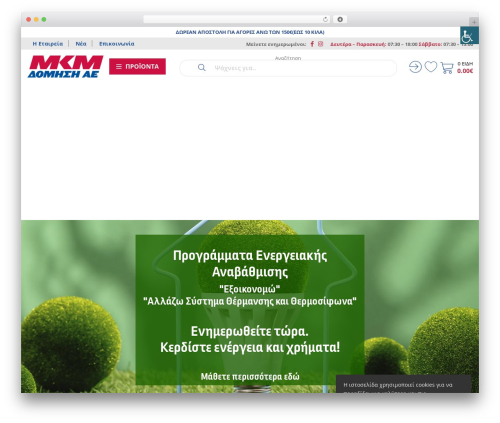Click "Κερδίστε ενέργεια και χρήματα!" text
The width and height of the screenshot is (500, 423).
tap(250, 348)
